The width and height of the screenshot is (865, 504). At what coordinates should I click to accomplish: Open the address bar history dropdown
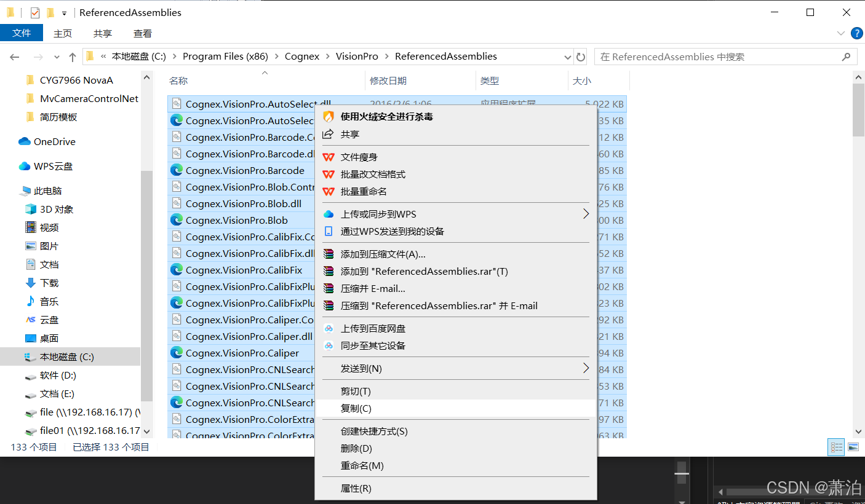pos(568,57)
